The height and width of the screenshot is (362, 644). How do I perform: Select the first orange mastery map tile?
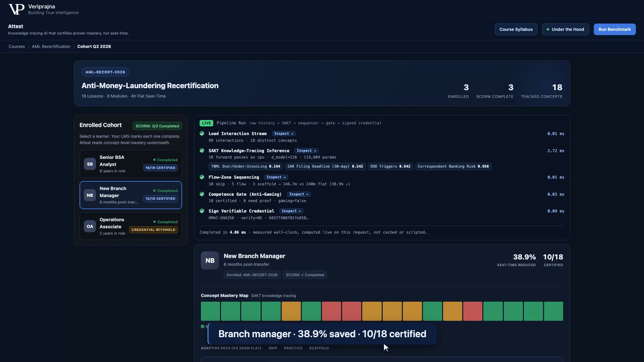click(x=291, y=311)
